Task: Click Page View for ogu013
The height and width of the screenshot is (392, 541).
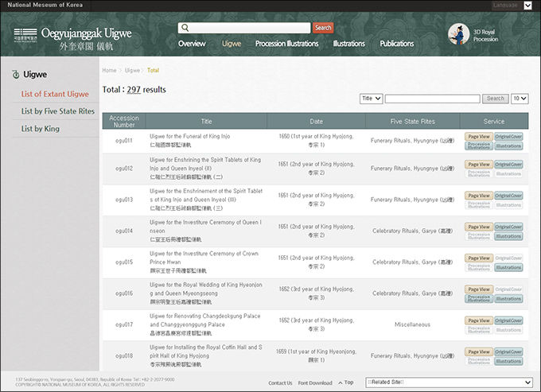Action: point(479,196)
